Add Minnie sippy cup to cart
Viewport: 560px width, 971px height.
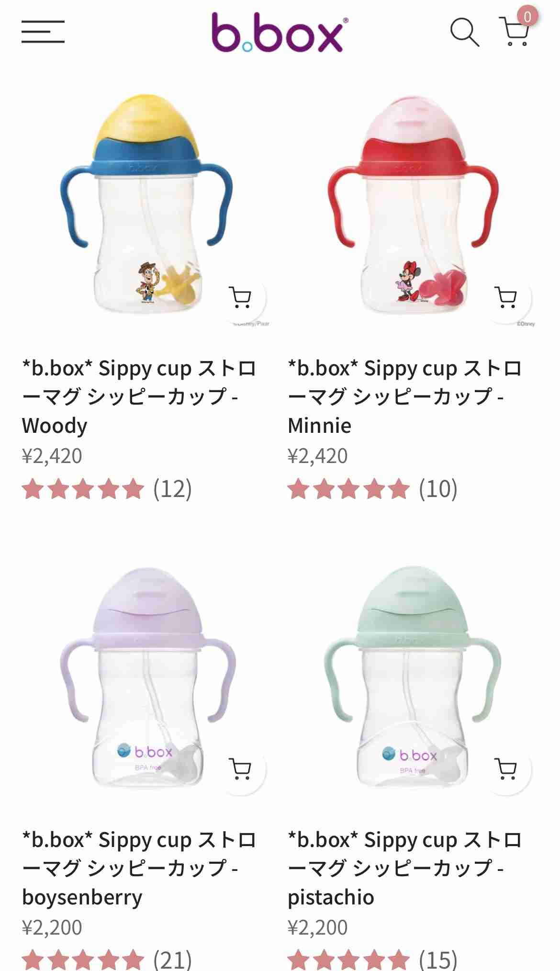tap(506, 297)
